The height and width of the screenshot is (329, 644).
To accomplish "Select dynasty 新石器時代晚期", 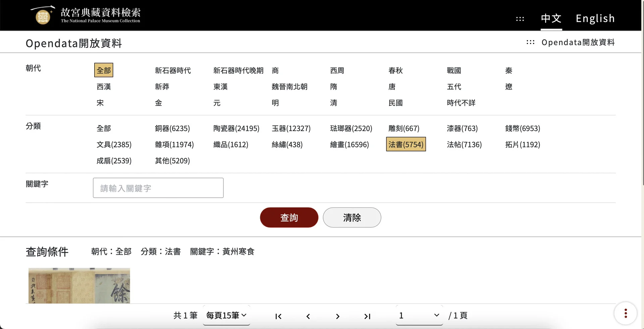I will tap(238, 70).
